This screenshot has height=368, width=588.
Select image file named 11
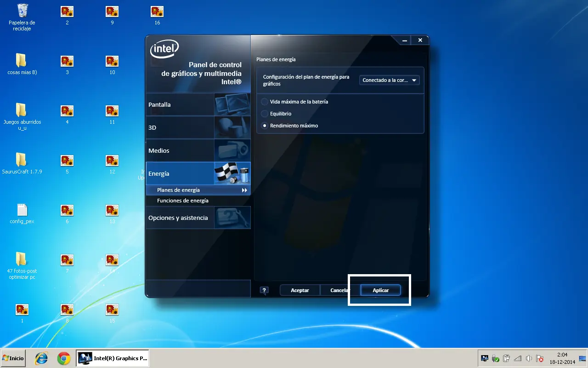112,114
